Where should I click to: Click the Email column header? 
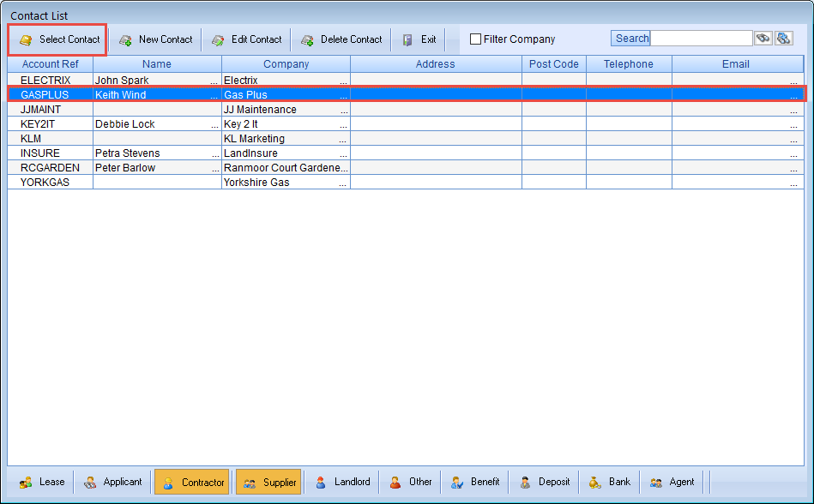736,64
